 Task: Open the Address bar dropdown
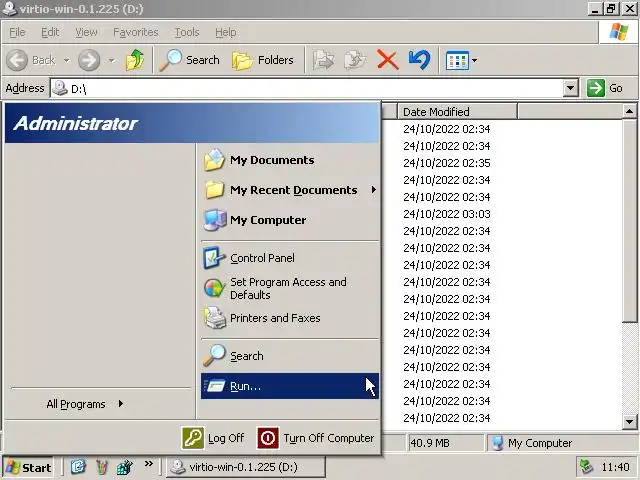[571, 88]
